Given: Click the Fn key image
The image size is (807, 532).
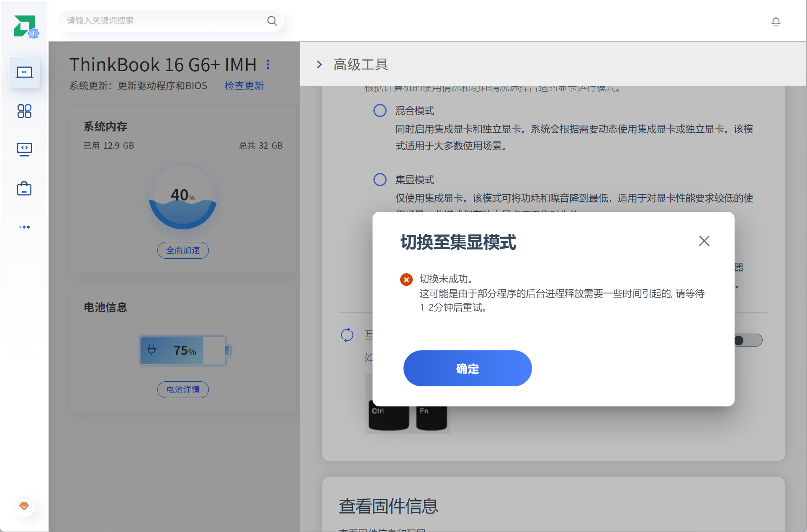Looking at the screenshot, I should 432,416.
